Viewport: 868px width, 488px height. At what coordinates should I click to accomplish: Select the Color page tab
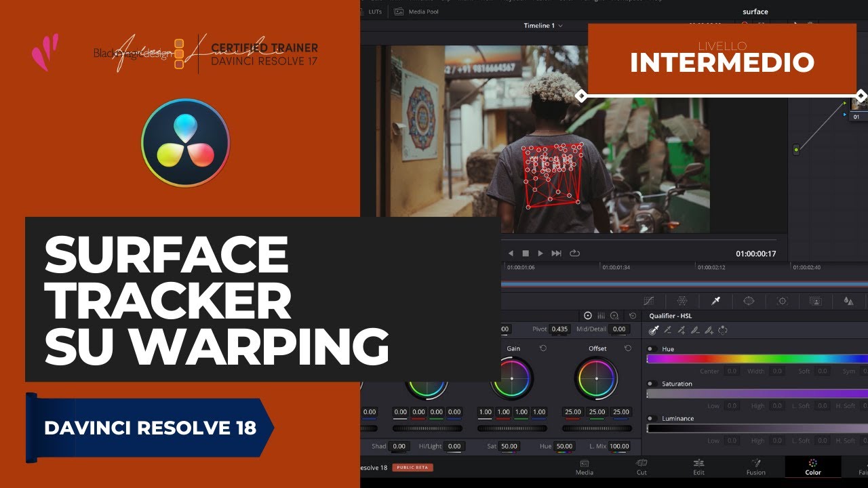point(813,467)
